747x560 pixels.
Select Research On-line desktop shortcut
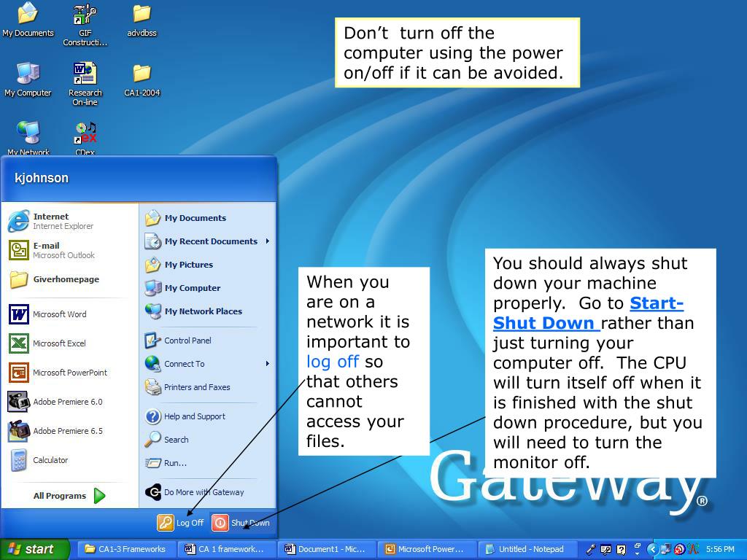85,85
